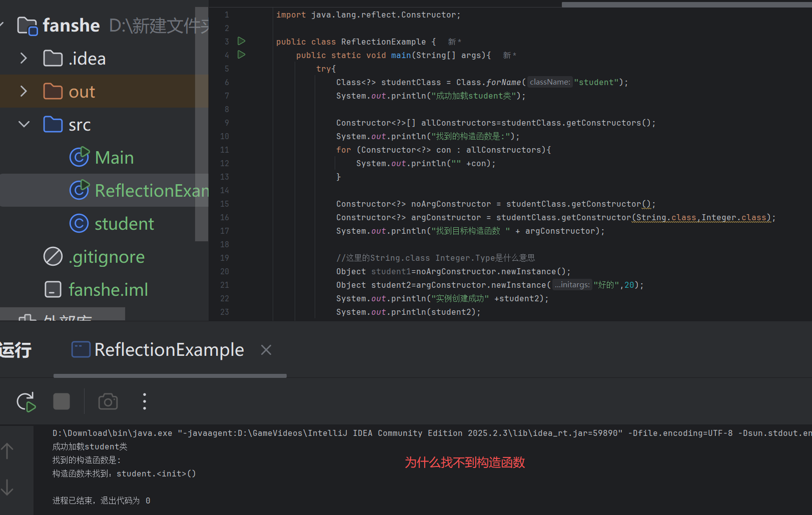Click the import statement on line 1

click(x=368, y=15)
